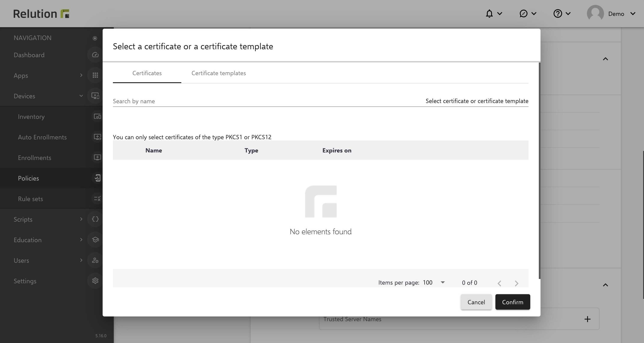This screenshot has height=343, width=644.
Task: Click the Policies checklist icon
Action: tap(97, 178)
